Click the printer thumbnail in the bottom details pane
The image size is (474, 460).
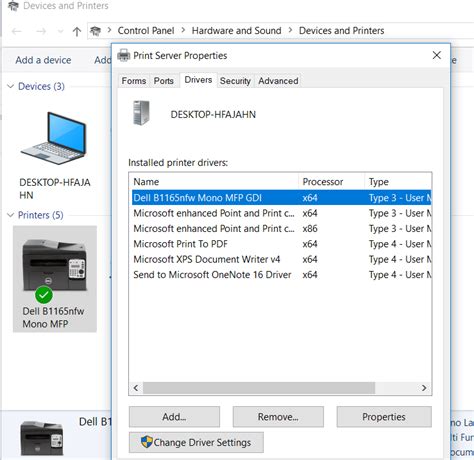42,437
